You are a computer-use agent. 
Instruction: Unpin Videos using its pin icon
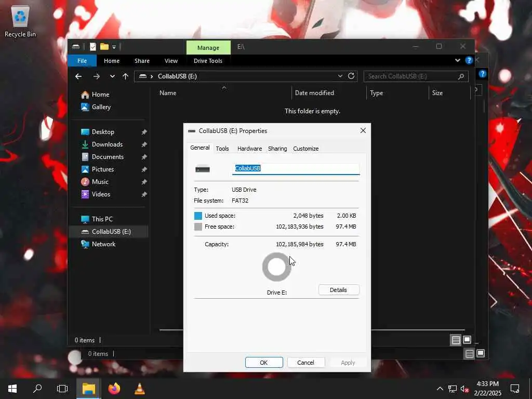(144, 194)
